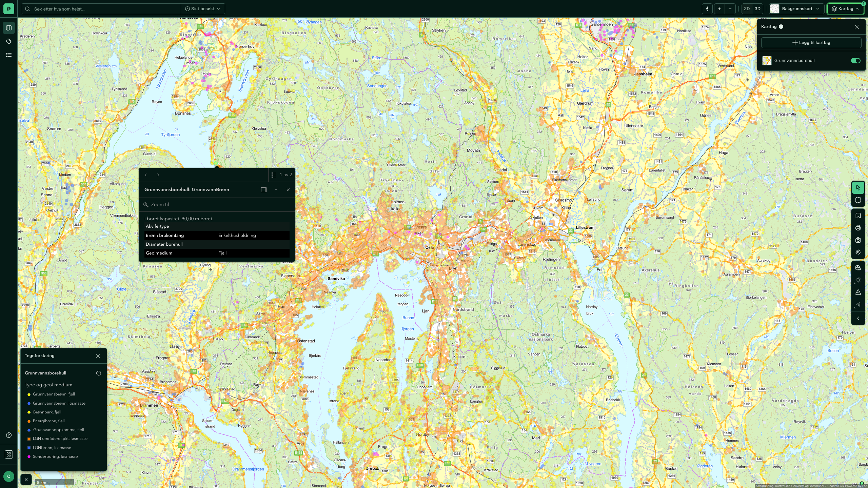Open the tape measure tool

point(858,268)
